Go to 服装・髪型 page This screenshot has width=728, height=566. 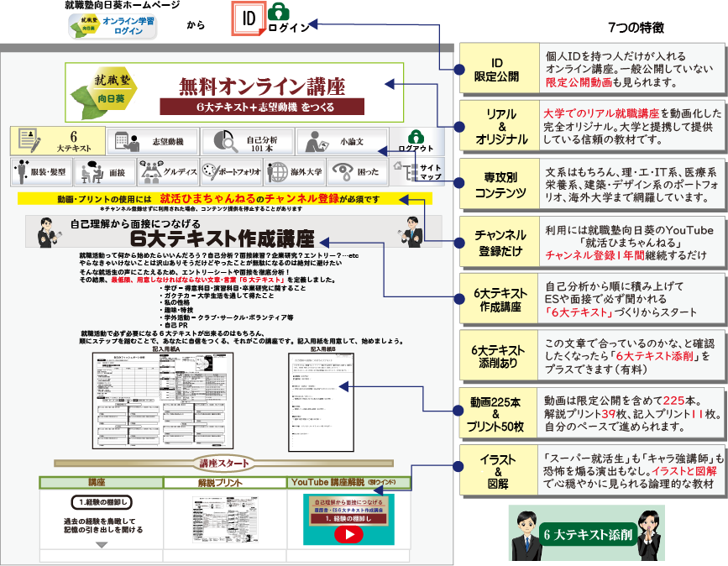(40, 172)
